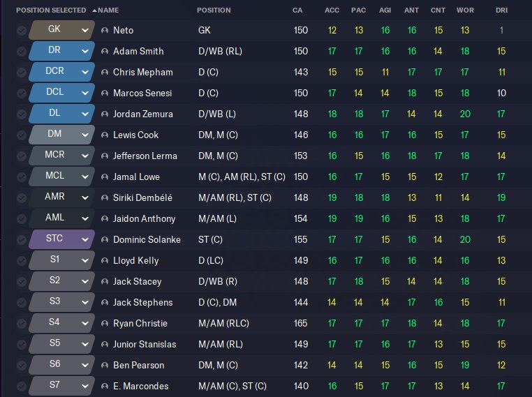532x397 pixels.
Task: Click the player icon beside Jamal Lowe
Action: [105, 177]
